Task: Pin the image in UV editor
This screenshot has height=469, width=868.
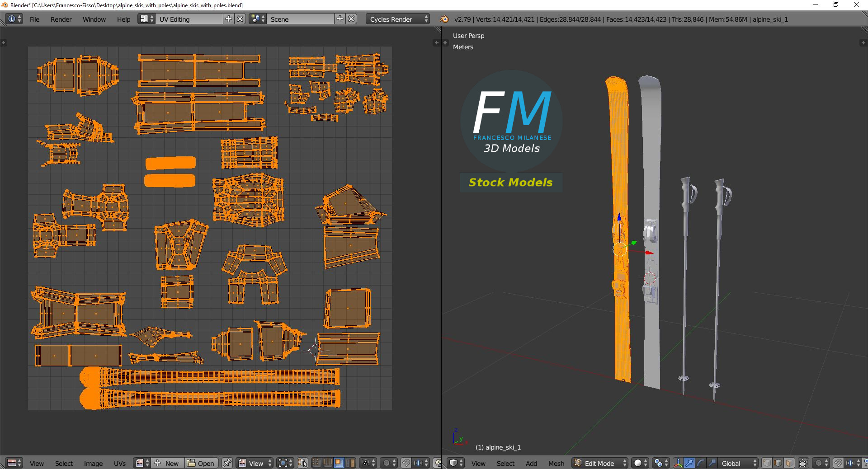Action: pyautogui.click(x=227, y=463)
